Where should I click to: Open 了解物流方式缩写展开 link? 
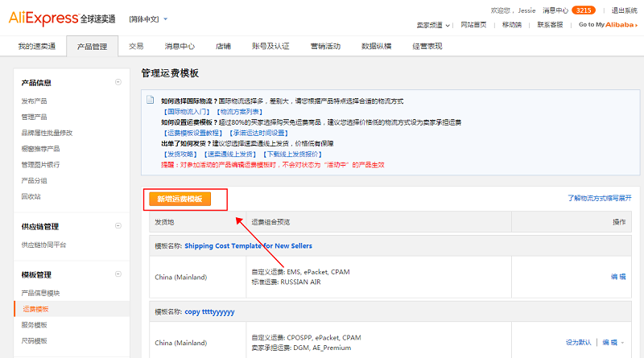599,198
